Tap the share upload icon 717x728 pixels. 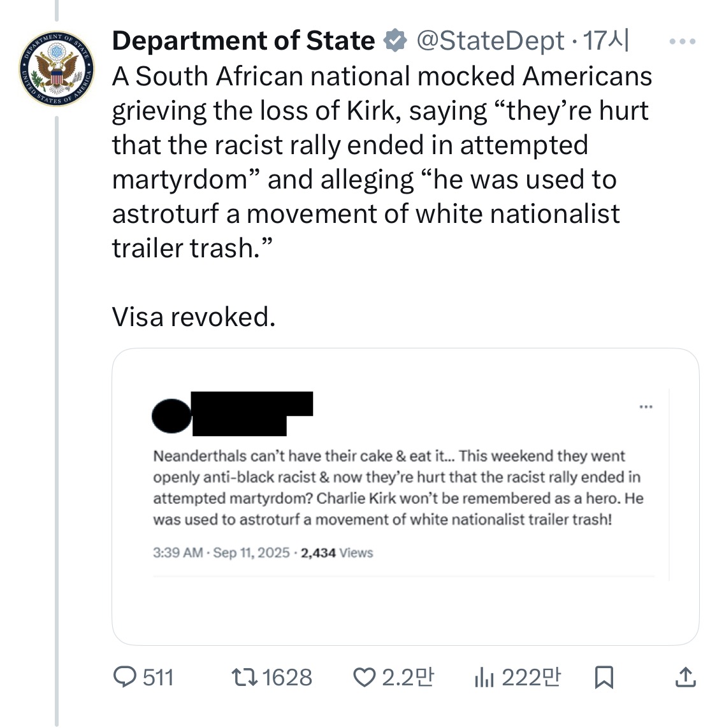coord(685,677)
